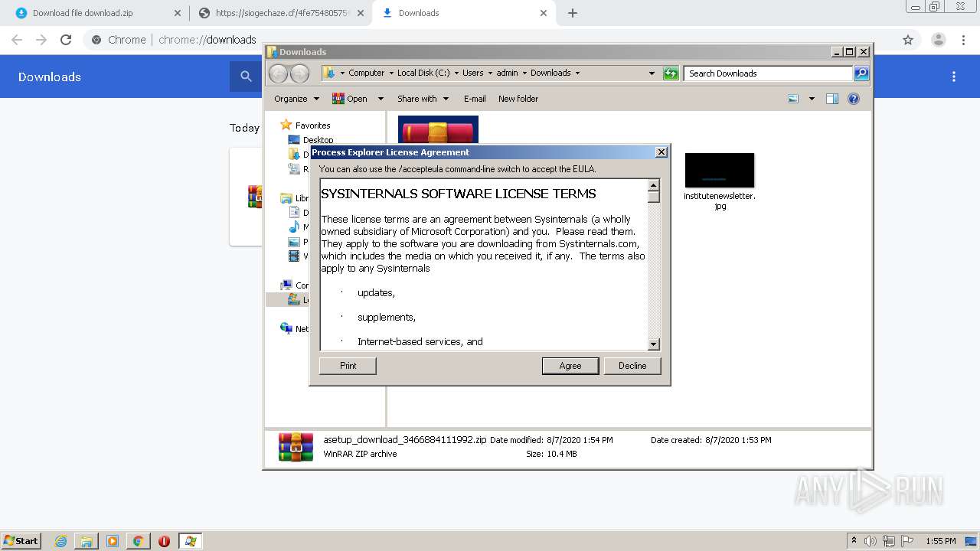Close the Process Explorer License Agreement dialog
This screenshot has width=980, height=551.
point(661,152)
